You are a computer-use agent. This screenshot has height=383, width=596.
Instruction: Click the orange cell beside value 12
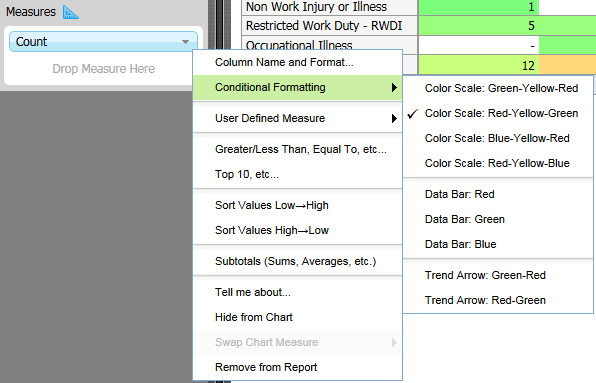pyautogui.click(x=567, y=65)
